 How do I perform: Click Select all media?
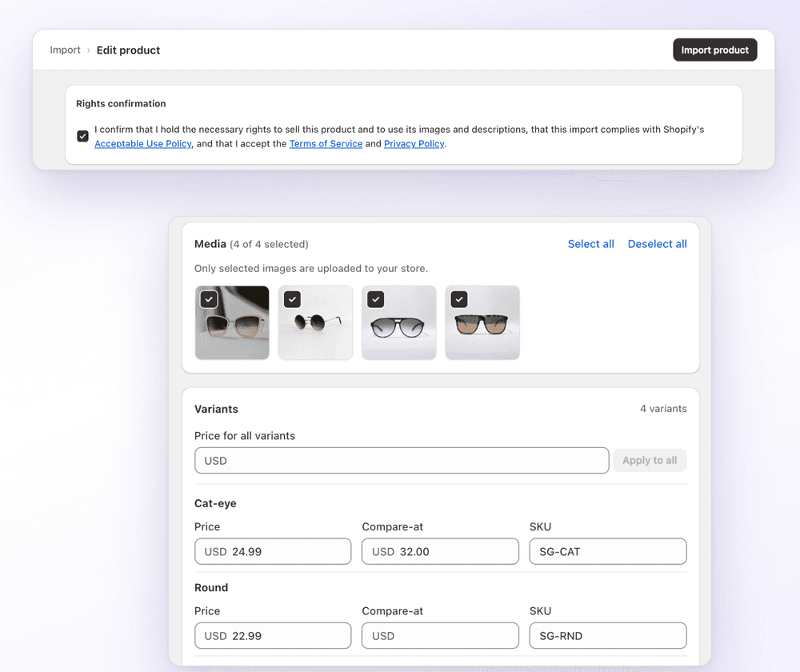[x=591, y=244]
